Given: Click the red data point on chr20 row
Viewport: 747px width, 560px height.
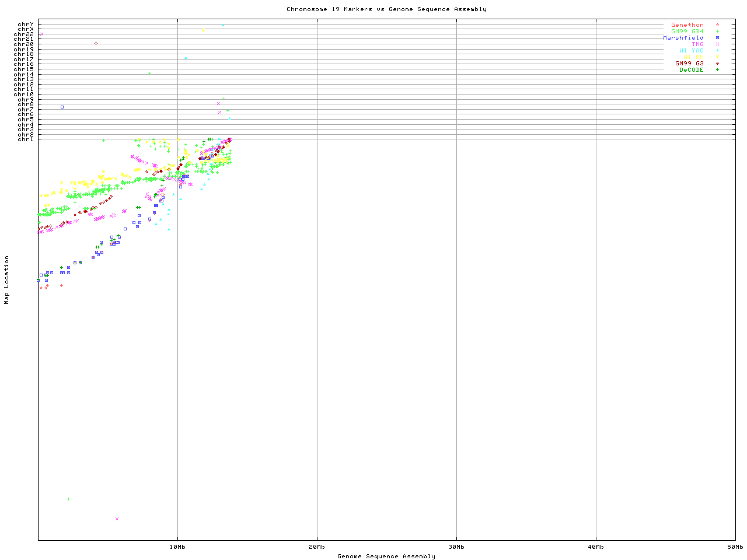Looking at the screenshot, I should click(x=96, y=44).
